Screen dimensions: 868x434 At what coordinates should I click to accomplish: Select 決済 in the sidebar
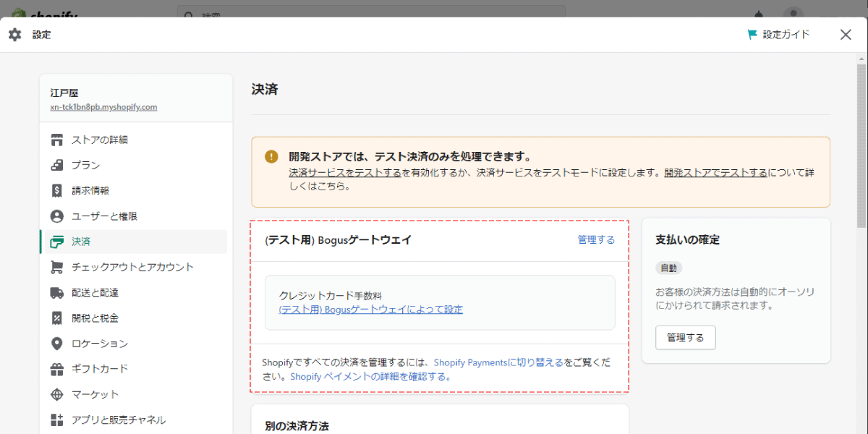(x=133, y=242)
